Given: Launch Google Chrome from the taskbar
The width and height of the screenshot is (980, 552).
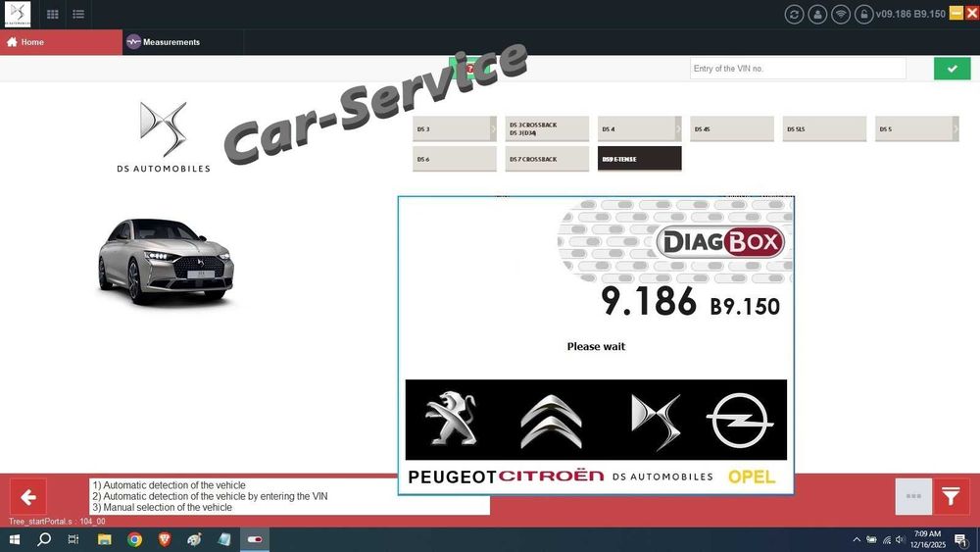Looking at the screenshot, I should tap(134, 539).
